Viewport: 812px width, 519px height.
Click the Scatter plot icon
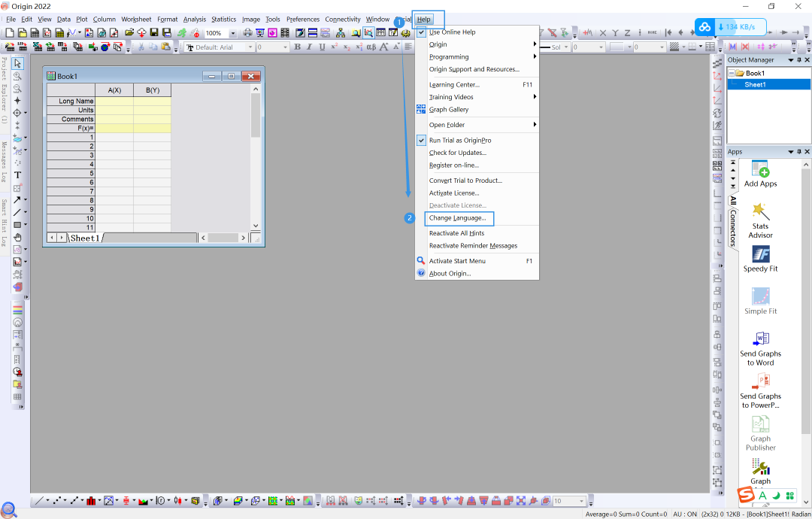tap(56, 500)
